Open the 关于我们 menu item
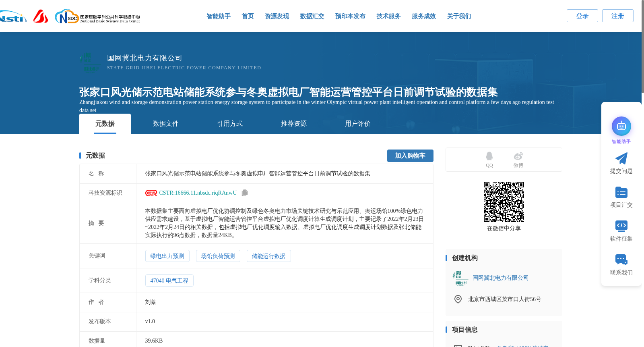The width and height of the screenshot is (644, 347). pos(459,16)
